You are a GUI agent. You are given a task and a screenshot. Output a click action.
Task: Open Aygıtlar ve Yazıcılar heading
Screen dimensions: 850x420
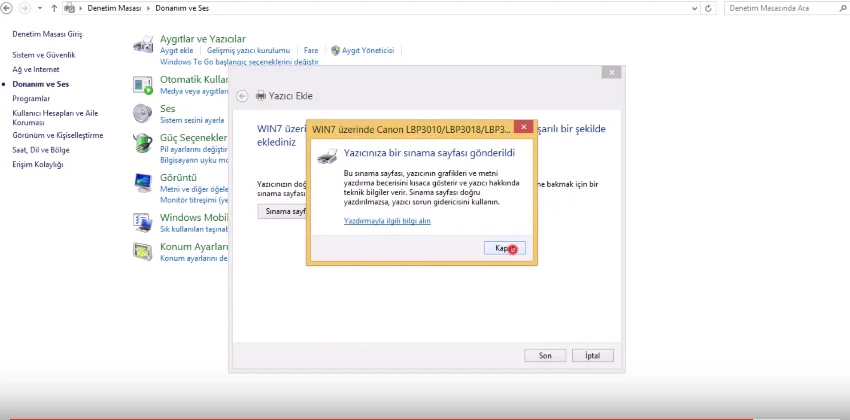tap(203, 39)
